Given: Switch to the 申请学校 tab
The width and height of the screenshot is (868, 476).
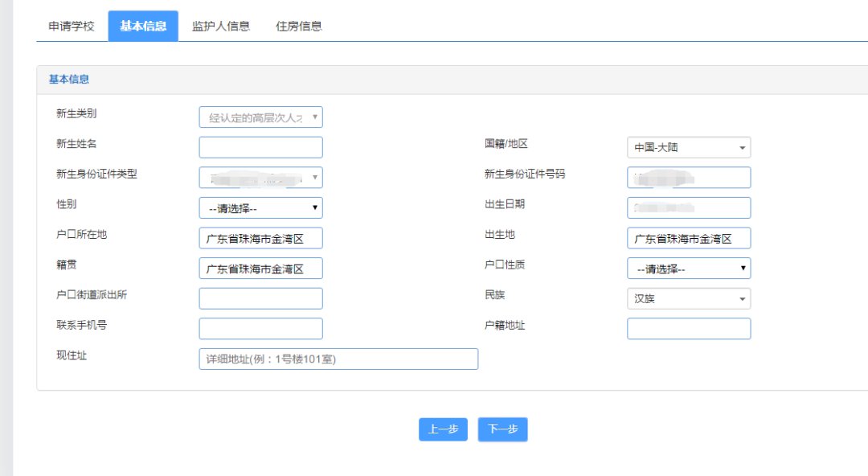Looking at the screenshot, I should click(72, 26).
